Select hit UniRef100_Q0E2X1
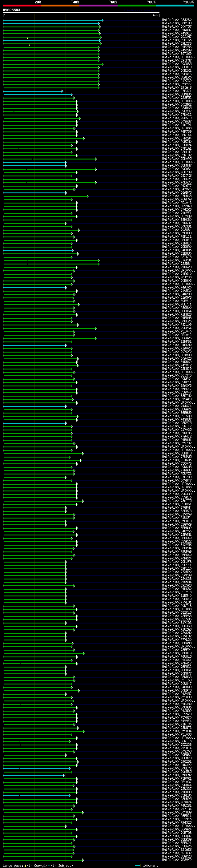The height and width of the screenshot is (868, 197). tap(177, 71)
